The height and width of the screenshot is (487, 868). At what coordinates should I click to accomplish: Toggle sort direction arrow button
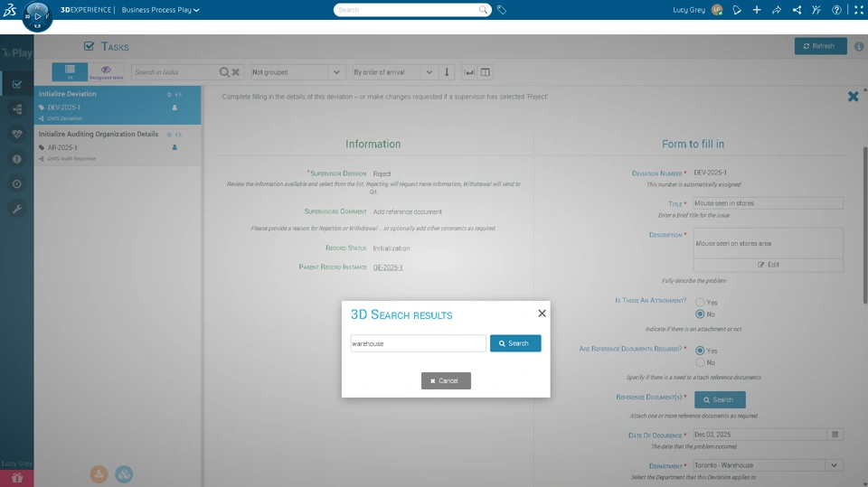447,72
